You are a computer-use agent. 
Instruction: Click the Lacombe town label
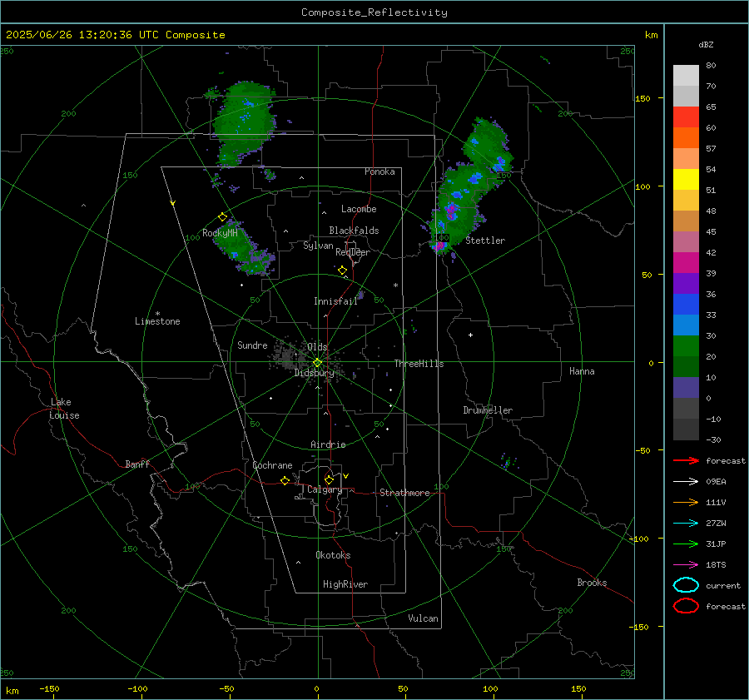(x=359, y=209)
